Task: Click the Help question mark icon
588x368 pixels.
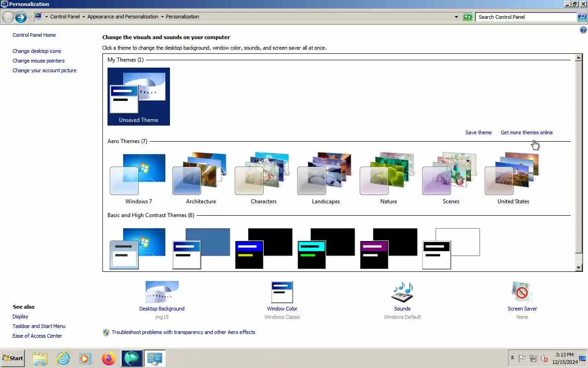Action: (583, 30)
